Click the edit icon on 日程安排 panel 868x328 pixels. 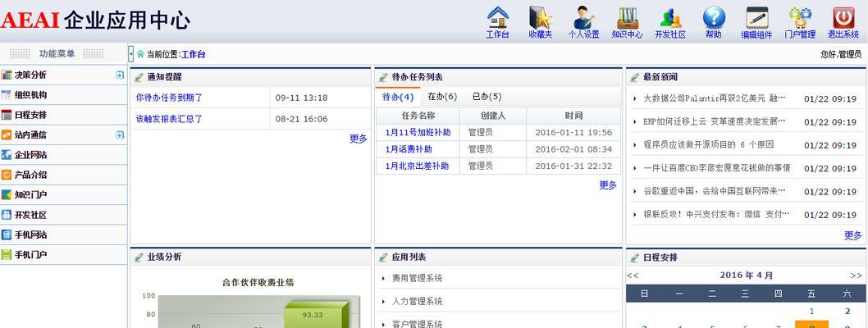(x=634, y=257)
